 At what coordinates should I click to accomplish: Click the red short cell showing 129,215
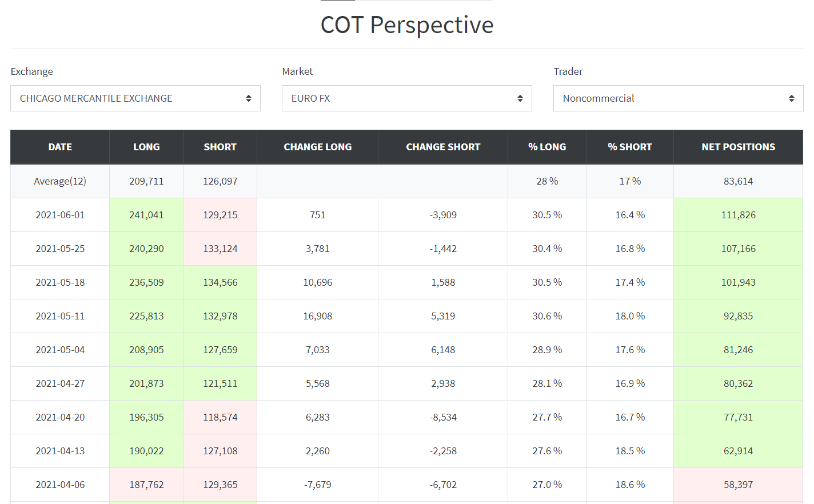[220, 214]
